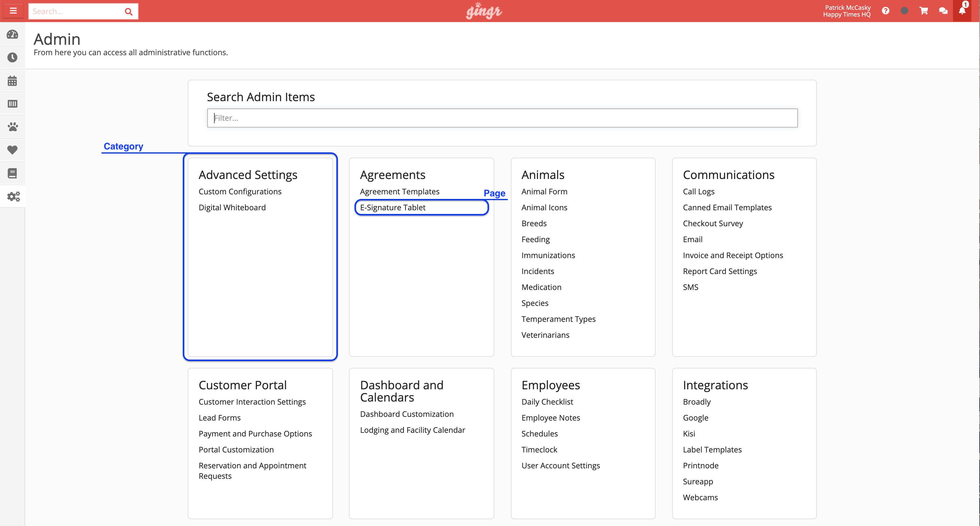Open the notifications bell icon
This screenshot has width=980, height=526.
tap(963, 11)
